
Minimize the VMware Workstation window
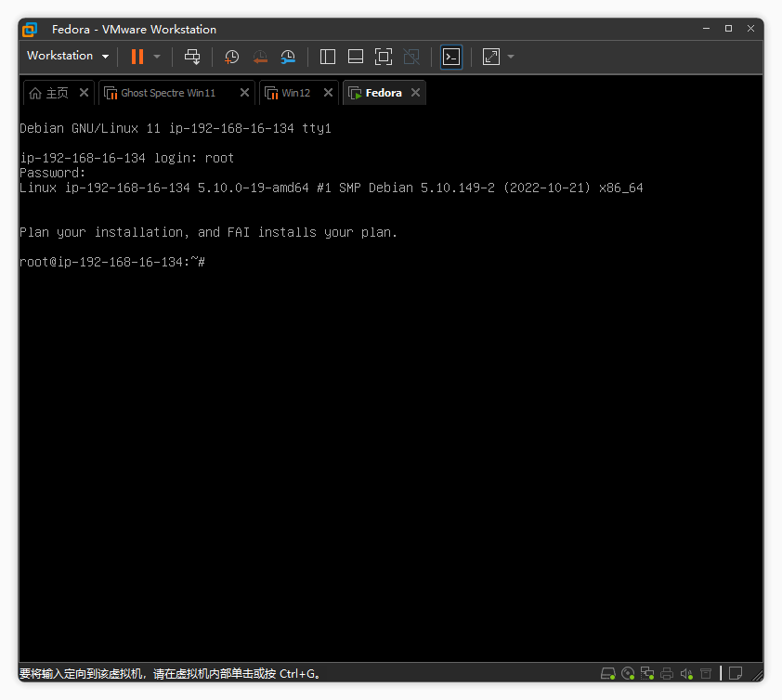[706, 29]
